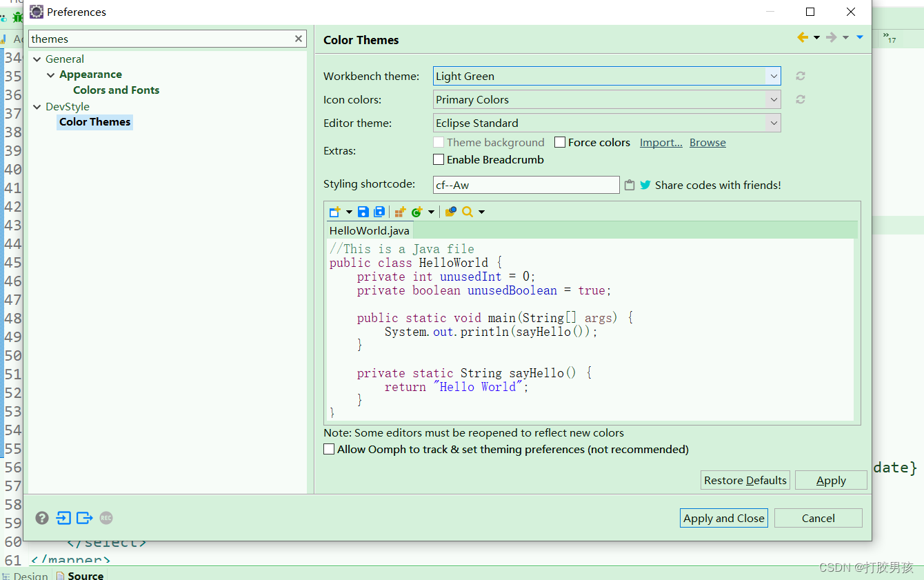
Task: Click the Cancel button
Action: 818,518
